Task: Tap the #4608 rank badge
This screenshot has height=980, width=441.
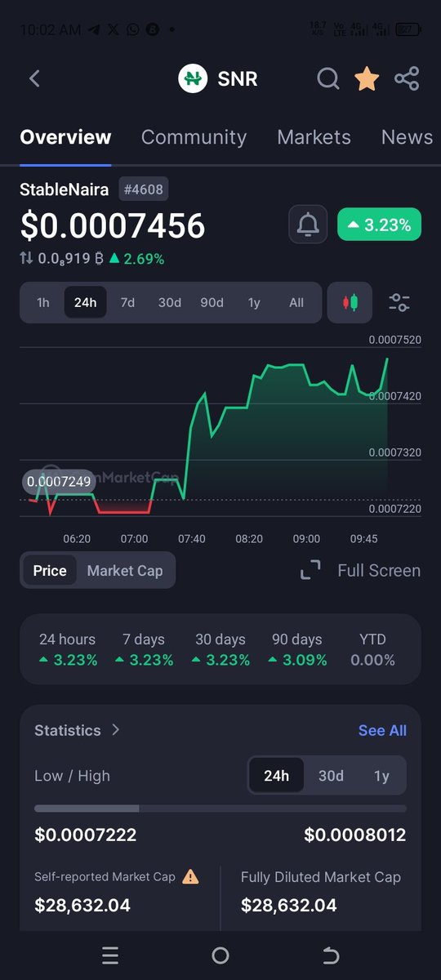Action: point(143,189)
